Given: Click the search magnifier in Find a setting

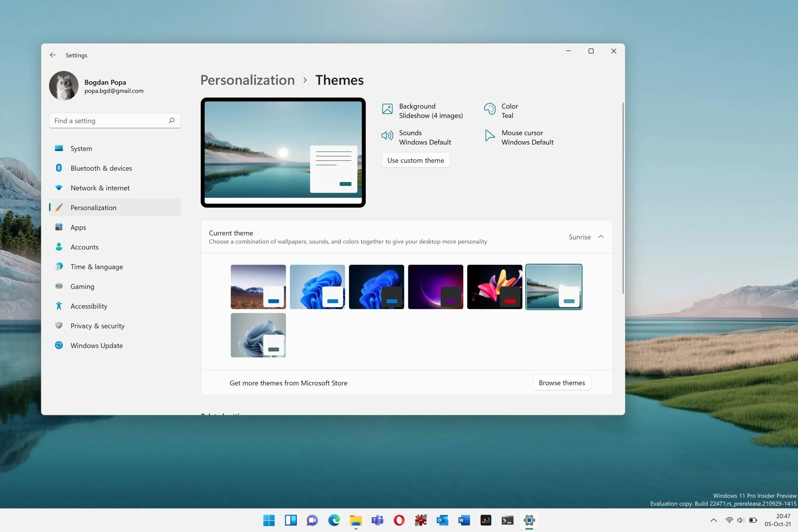Looking at the screenshot, I should coord(172,120).
